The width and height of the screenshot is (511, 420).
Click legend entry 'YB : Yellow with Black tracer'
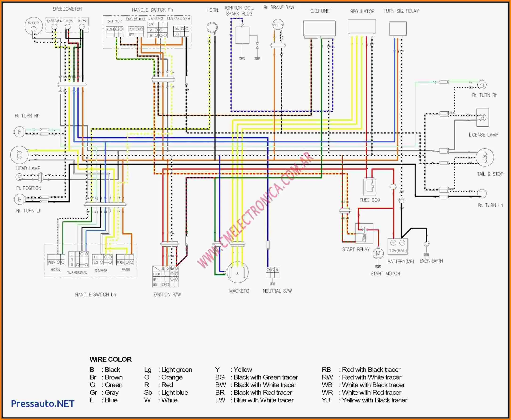(364, 400)
